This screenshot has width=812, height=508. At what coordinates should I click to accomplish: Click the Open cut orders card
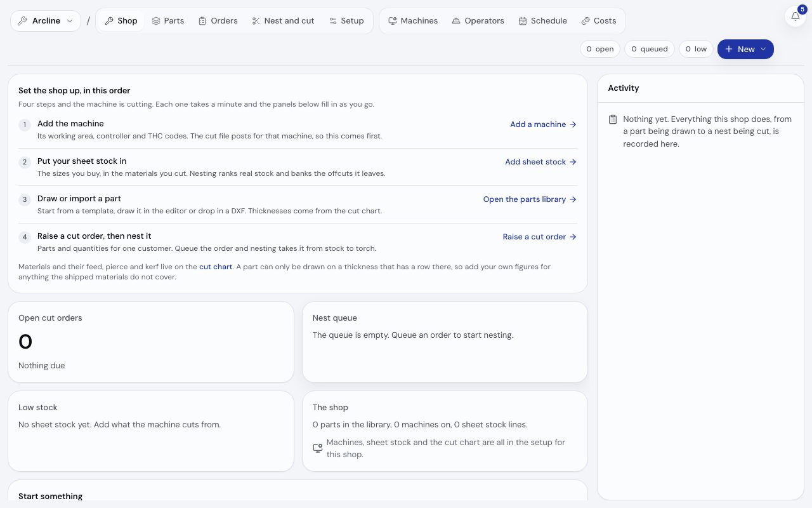151,342
